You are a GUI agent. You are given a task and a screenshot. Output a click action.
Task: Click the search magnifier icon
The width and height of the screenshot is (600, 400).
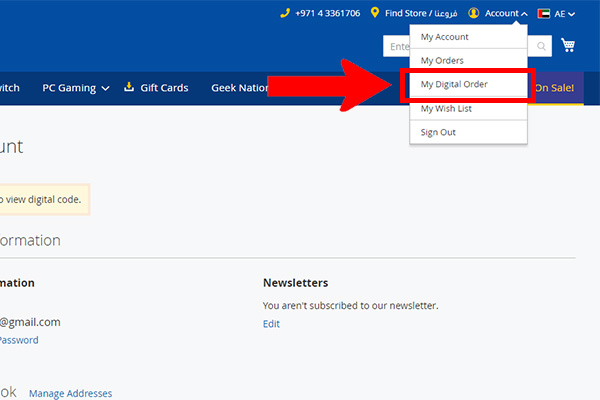pyautogui.click(x=541, y=46)
